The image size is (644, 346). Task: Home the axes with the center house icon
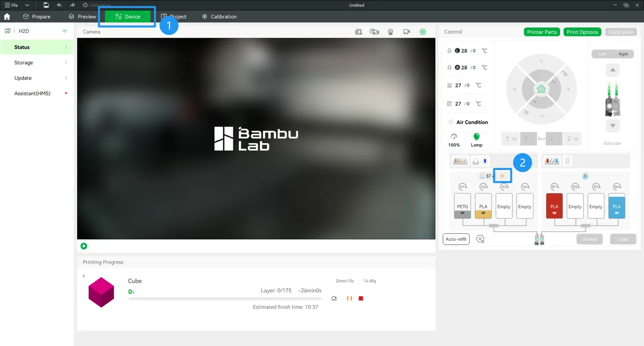point(541,89)
